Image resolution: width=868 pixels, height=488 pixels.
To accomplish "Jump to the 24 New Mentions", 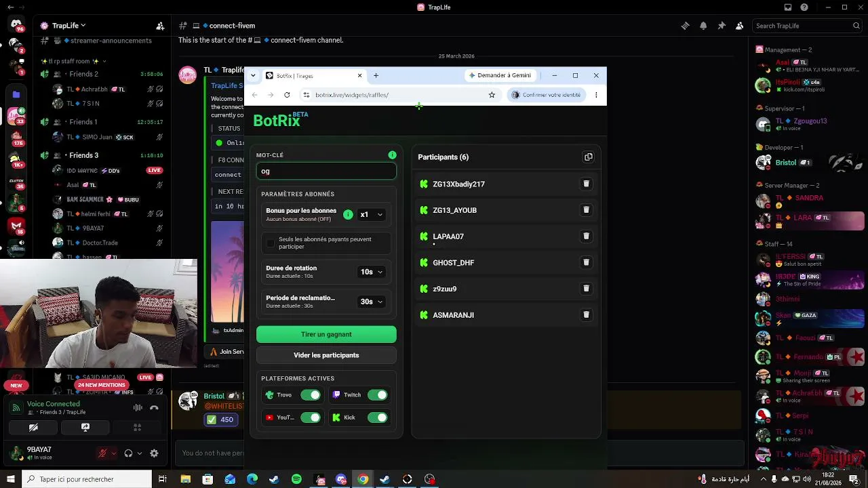I will [102, 385].
